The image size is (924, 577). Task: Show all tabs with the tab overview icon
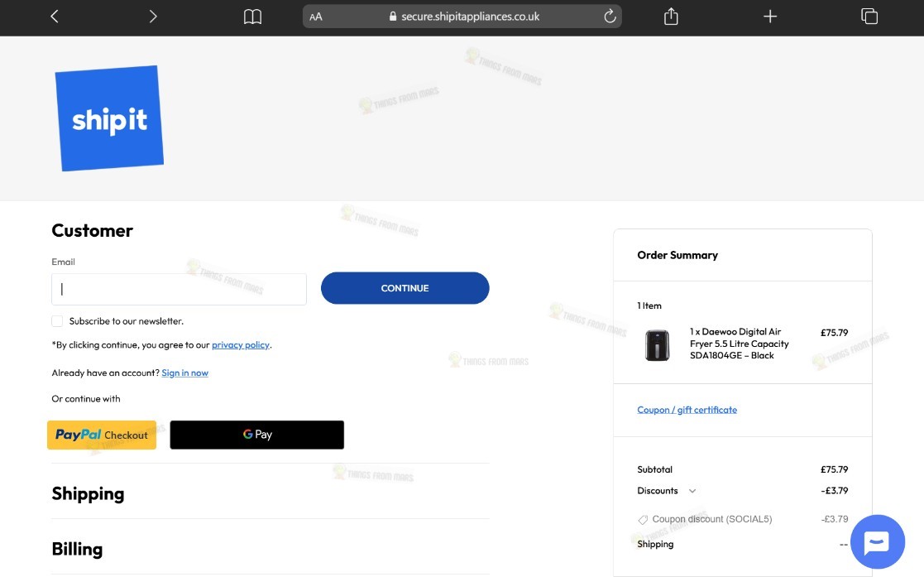pos(869,17)
